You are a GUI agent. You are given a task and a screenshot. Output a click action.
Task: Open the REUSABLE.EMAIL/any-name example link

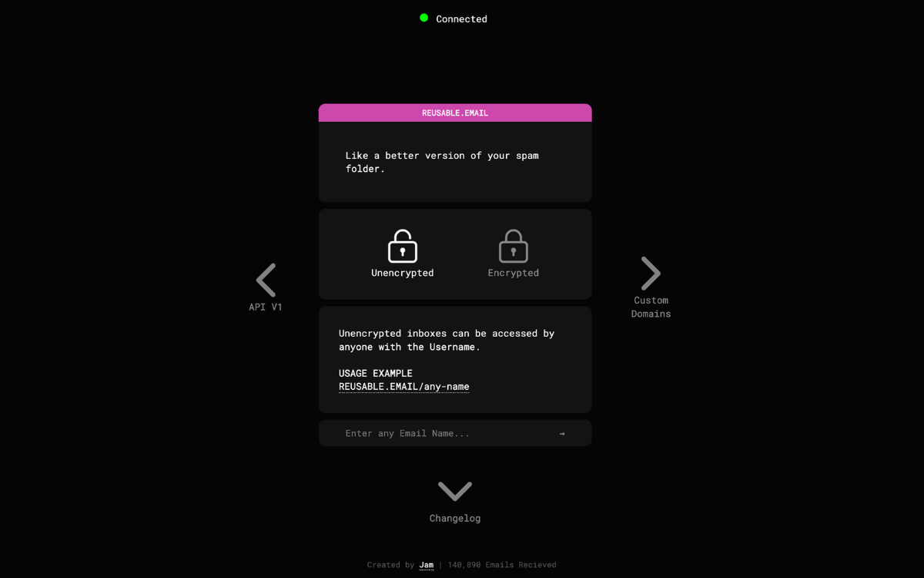click(404, 387)
